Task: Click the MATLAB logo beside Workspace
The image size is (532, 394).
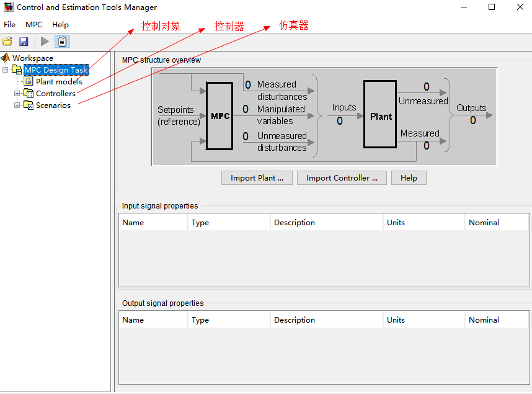Action: coord(6,58)
